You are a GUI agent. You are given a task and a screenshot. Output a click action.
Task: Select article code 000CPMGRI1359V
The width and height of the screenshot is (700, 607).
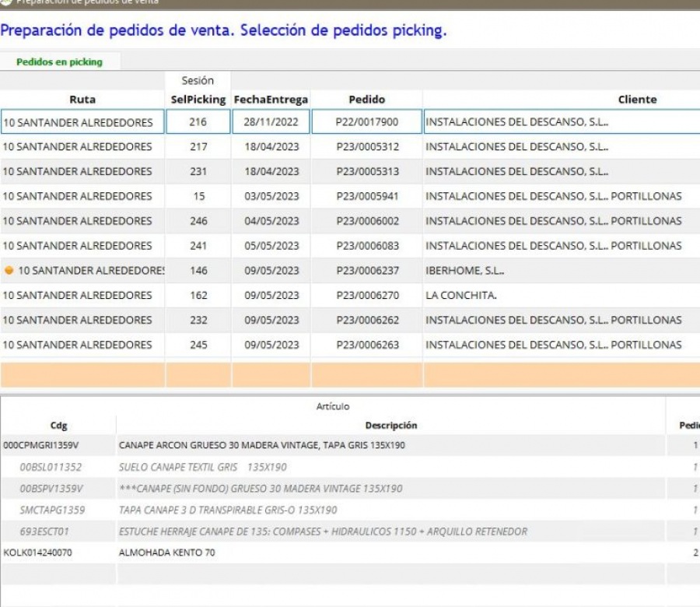pyautogui.click(x=41, y=446)
